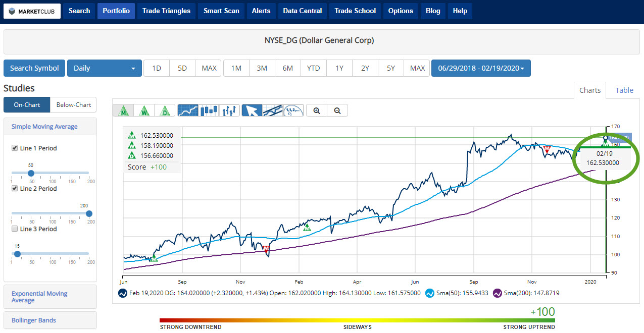Zoom in on the chart
This screenshot has width=644, height=333.
tap(317, 110)
